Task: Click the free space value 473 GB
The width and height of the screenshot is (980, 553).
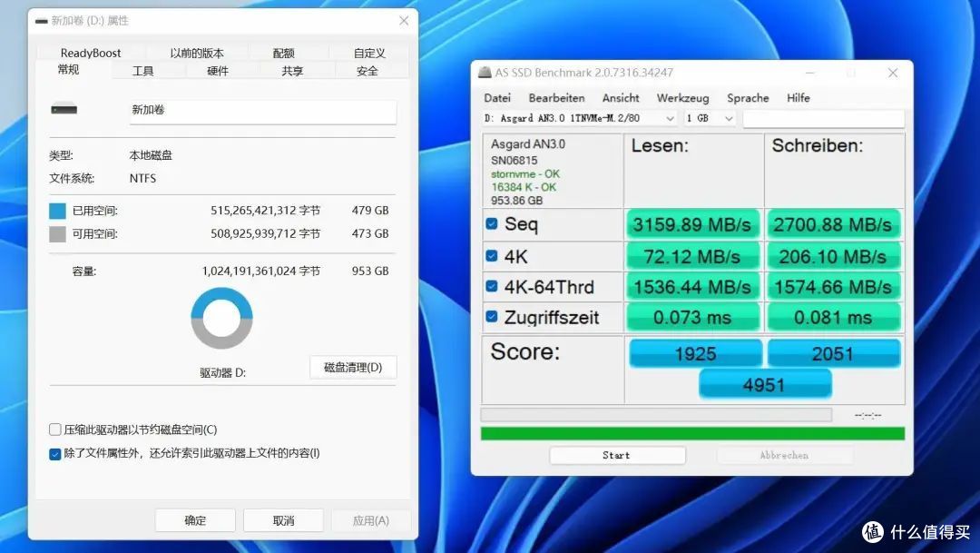Action: pyautogui.click(x=370, y=233)
